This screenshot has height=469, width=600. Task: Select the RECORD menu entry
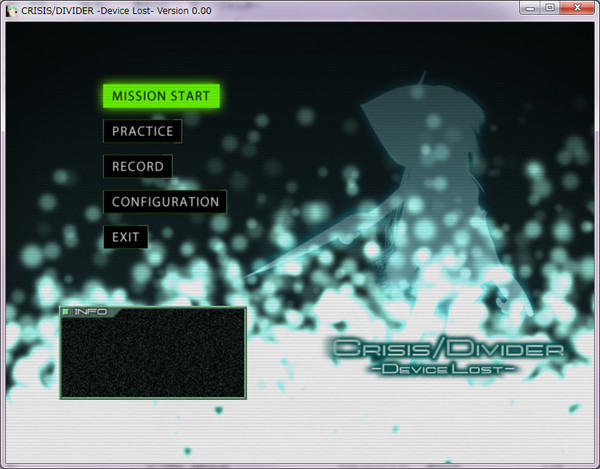[138, 166]
